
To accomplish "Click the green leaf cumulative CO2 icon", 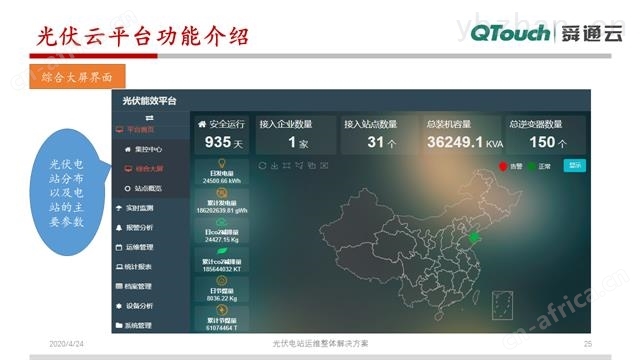I will click(222, 252).
